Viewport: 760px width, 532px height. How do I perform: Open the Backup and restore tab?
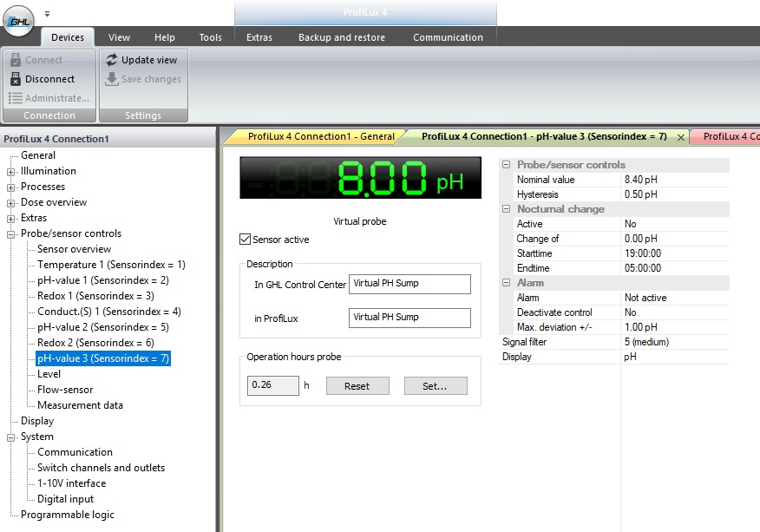342,37
